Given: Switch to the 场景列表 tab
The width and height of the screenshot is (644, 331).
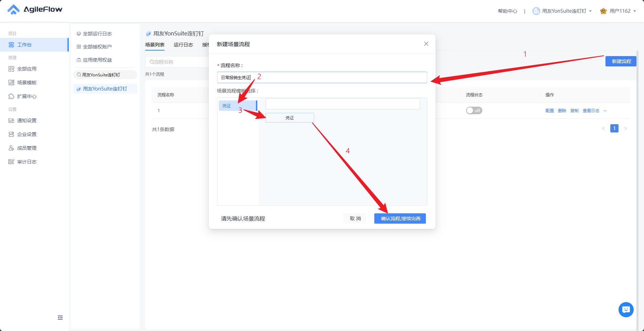Looking at the screenshot, I should point(155,45).
